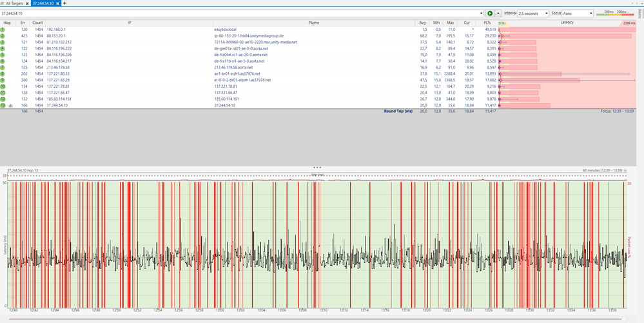
Task: Click the green start/resume trace button
Action: pos(490,13)
